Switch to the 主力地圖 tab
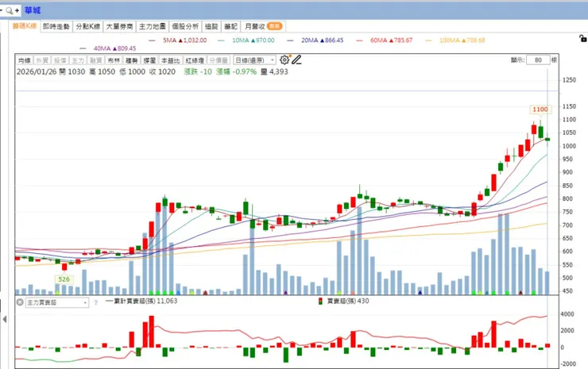Screen dimensions: 588x369 click(x=153, y=27)
